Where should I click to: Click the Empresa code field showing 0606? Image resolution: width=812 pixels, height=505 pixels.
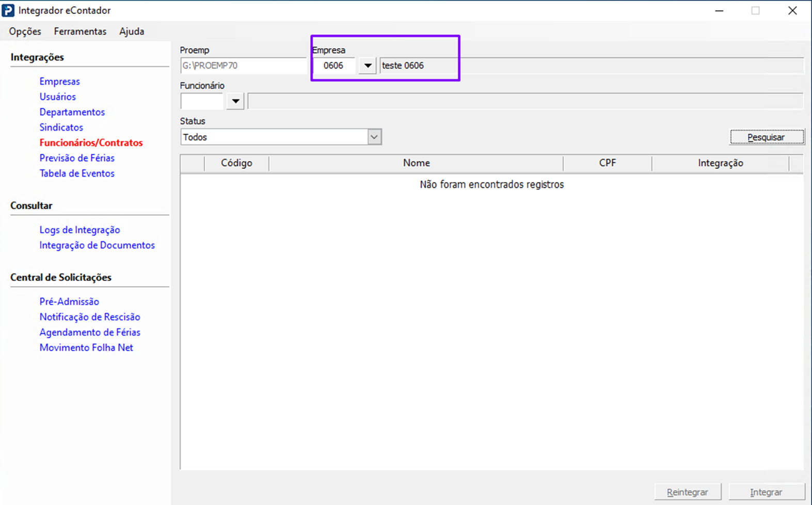[x=334, y=66]
